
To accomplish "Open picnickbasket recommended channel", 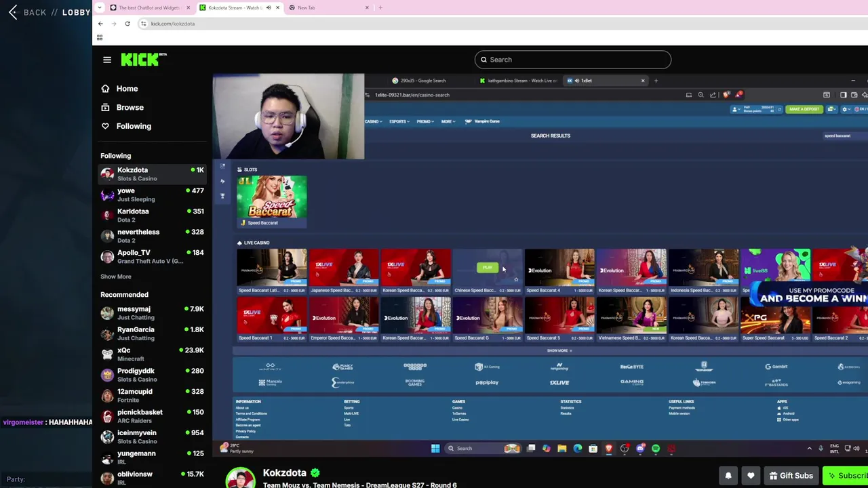I will (152, 416).
